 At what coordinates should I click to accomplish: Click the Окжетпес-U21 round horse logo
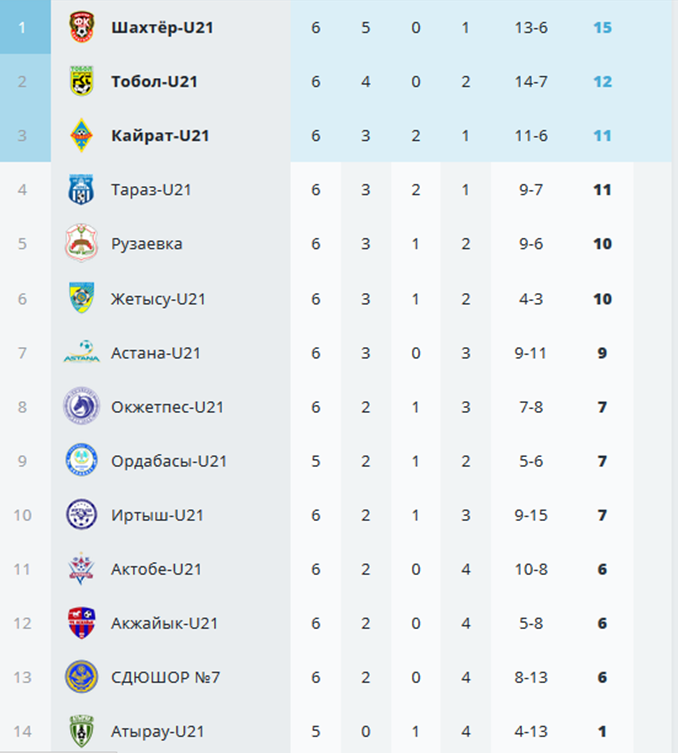(81, 406)
